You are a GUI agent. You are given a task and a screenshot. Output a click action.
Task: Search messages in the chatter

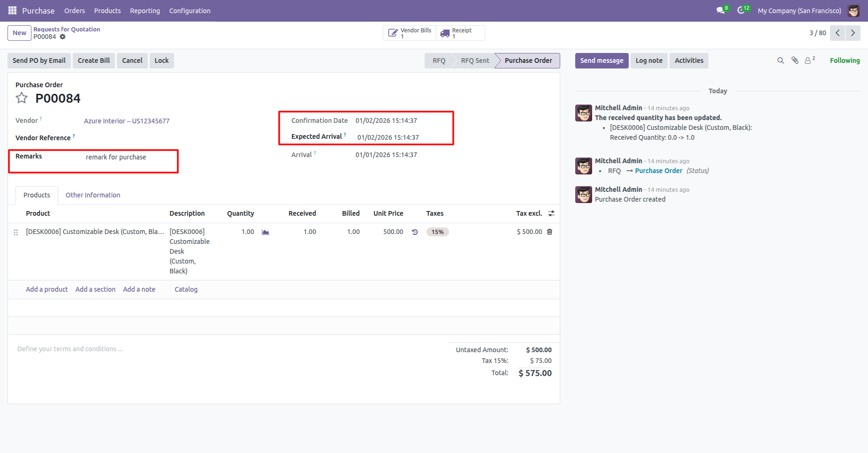(781, 60)
